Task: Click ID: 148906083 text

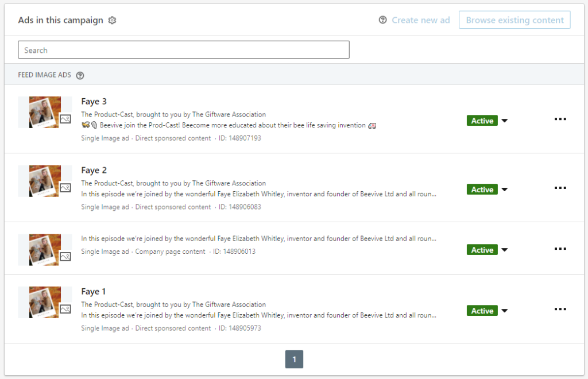Action: (240, 207)
